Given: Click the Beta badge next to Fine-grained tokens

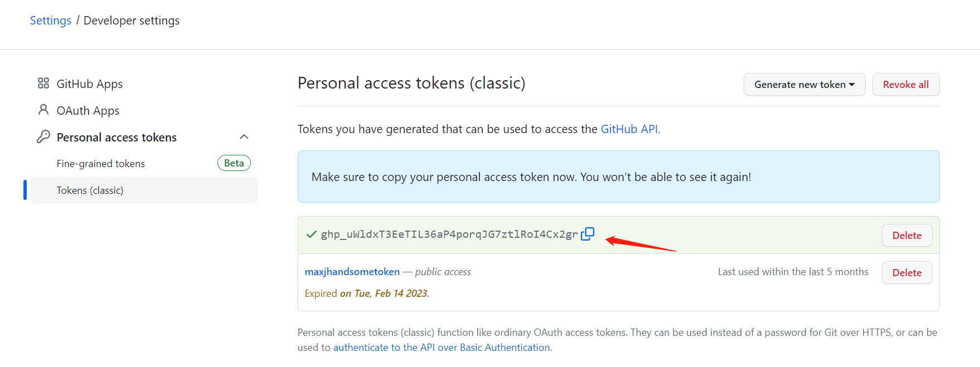Looking at the screenshot, I should pos(234,163).
